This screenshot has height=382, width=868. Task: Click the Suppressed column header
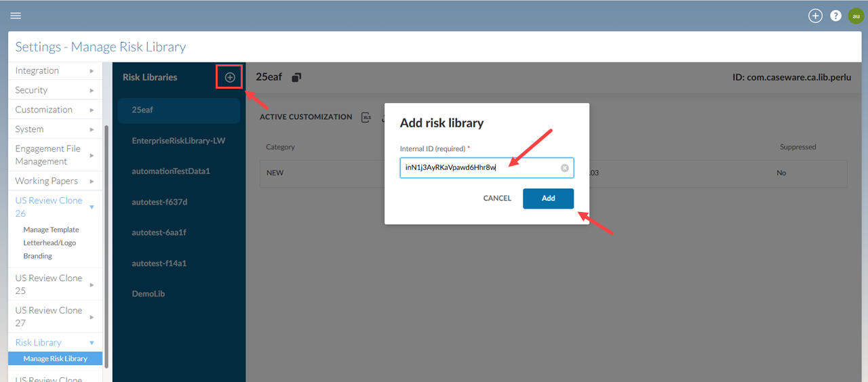point(798,147)
